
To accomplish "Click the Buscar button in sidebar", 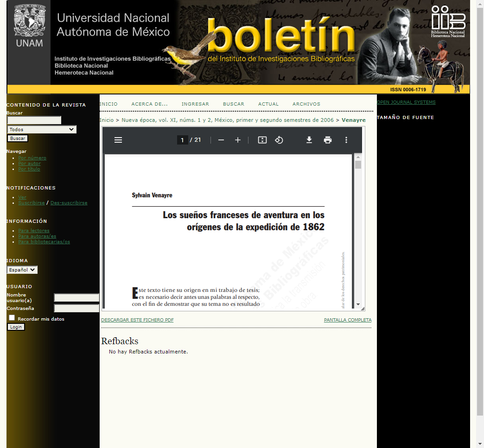I will [x=18, y=139].
